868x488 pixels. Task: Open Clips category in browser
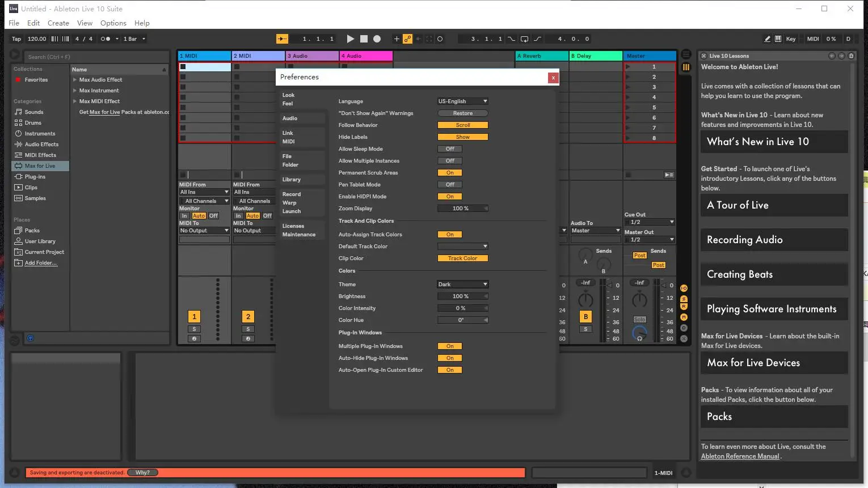click(31, 187)
